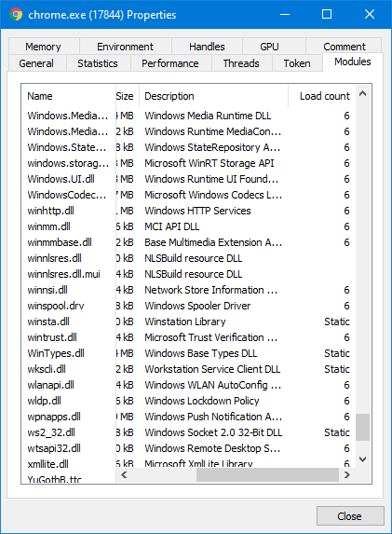The height and width of the screenshot is (534, 392).
Task: Open the Statistics tab
Action: pyautogui.click(x=98, y=63)
